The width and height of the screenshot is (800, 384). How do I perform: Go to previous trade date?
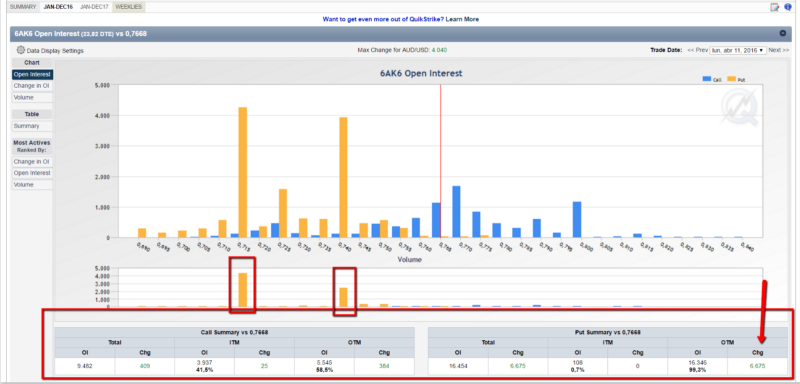(697, 50)
